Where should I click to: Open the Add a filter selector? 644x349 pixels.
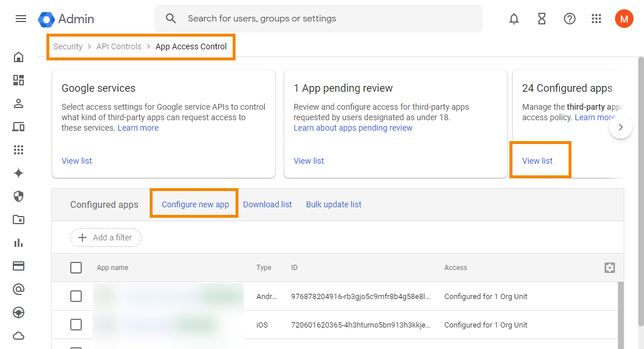click(x=106, y=238)
